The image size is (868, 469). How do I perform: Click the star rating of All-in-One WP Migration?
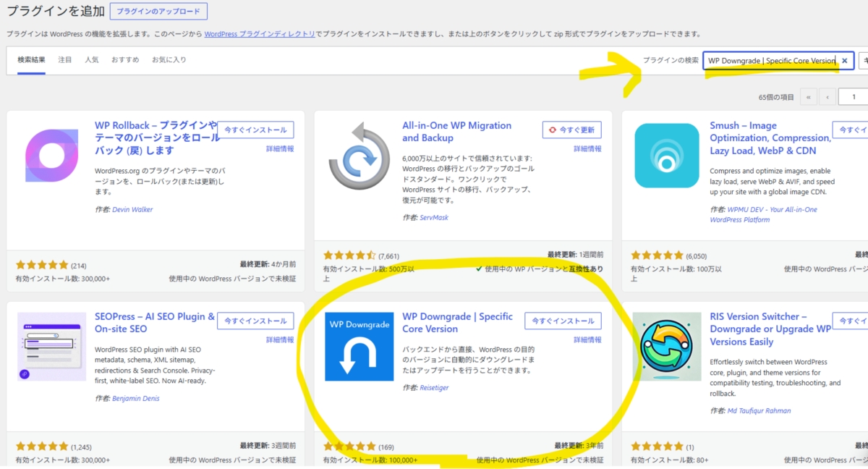click(x=349, y=255)
